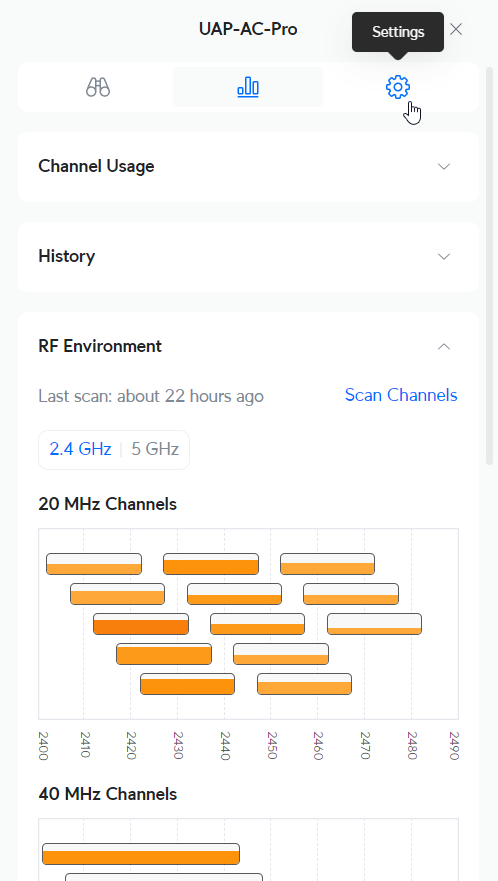Click the first 40 MHz channel bar
The height and width of the screenshot is (881, 498).
click(x=141, y=853)
